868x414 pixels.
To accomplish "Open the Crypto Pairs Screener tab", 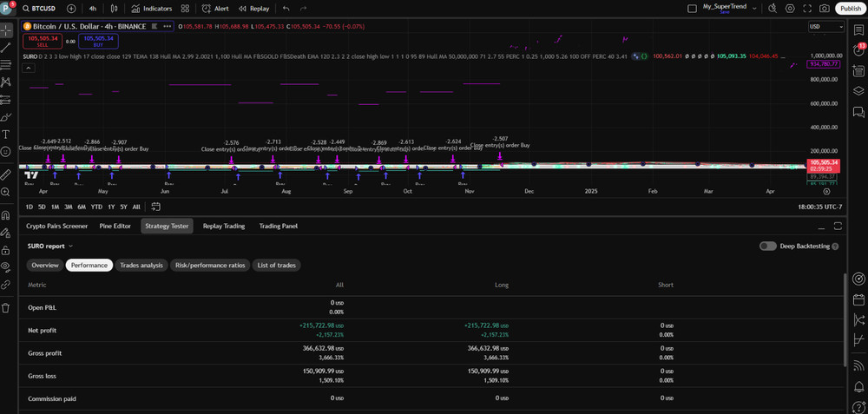I will point(57,226).
